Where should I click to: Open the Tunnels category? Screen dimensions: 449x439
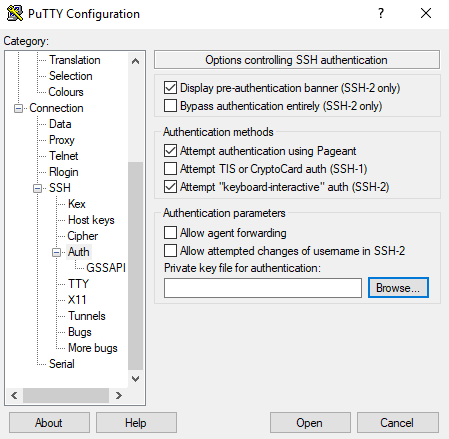pos(87,316)
